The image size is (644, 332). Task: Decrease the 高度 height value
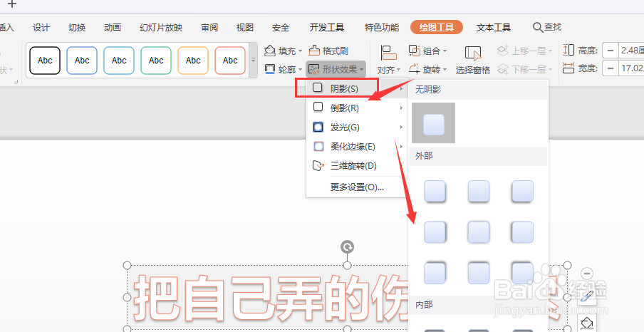point(611,51)
